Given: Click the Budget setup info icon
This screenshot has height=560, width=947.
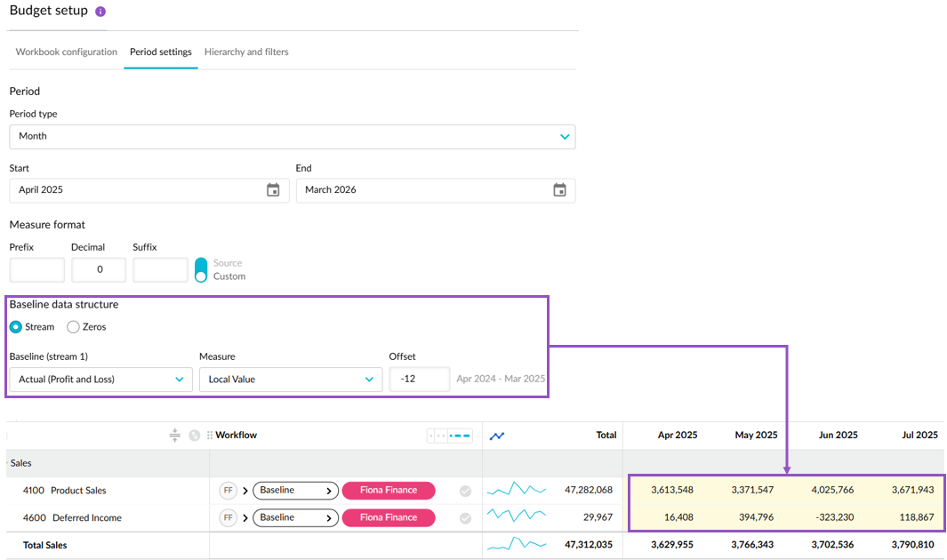Looking at the screenshot, I should [x=100, y=12].
